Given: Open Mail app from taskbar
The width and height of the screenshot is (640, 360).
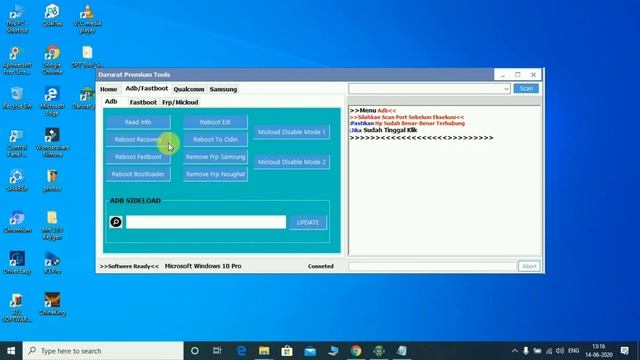Looking at the screenshot, I should pyautogui.click(x=310, y=351).
